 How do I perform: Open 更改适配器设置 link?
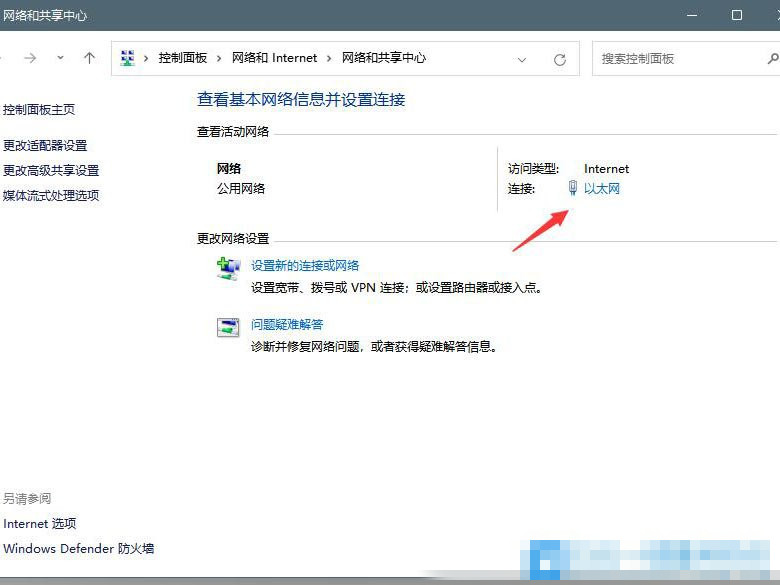[x=45, y=146]
